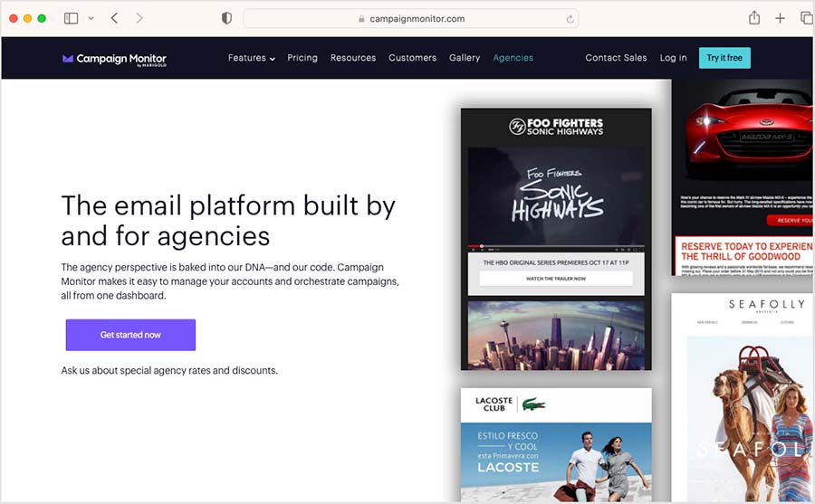Viewport: 815px width, 504px height.
Task: Click the Foo Fighters video progress bar
Action: (556, 246)
